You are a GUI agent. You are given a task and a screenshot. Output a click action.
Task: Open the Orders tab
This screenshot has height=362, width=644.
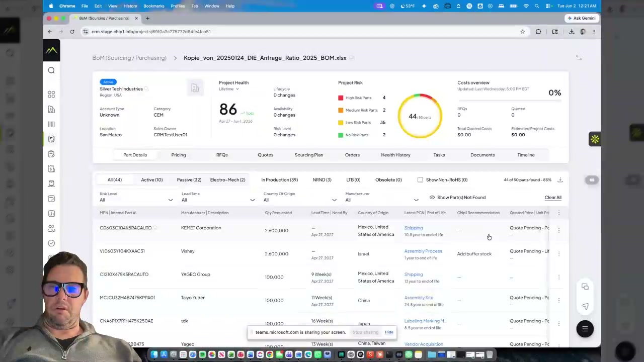352,155
